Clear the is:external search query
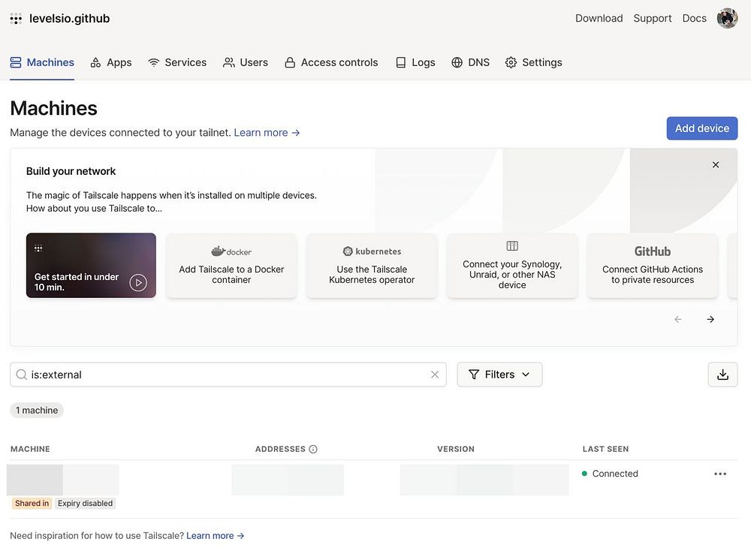The image size is (751, 560). pos(434,375)
